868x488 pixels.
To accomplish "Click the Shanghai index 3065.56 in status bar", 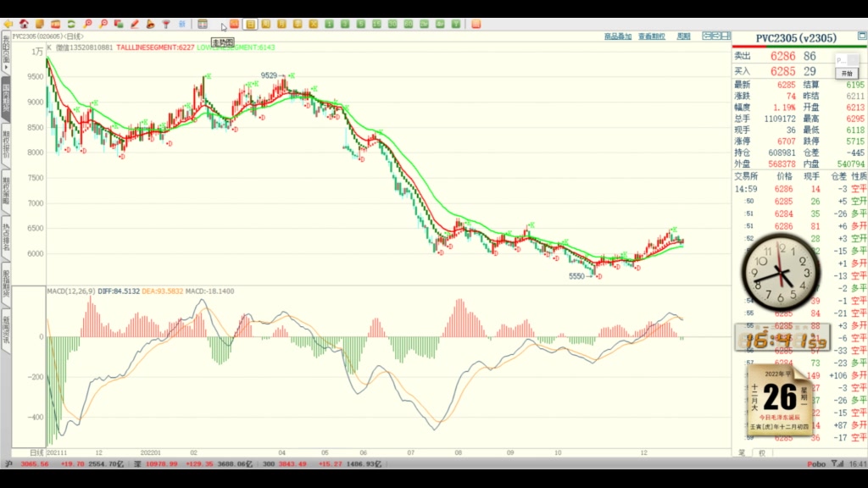I will coord(35,464).
